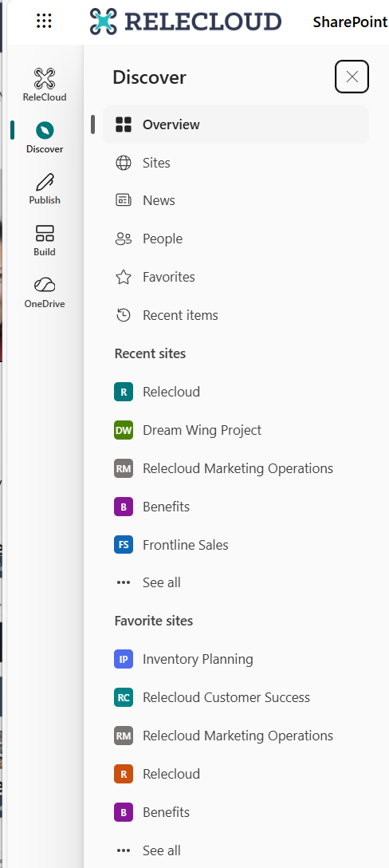This screenshot has height=868, width=389.
Task: Click the purple B icon in Favorite sites
Action: coord(124,812)
